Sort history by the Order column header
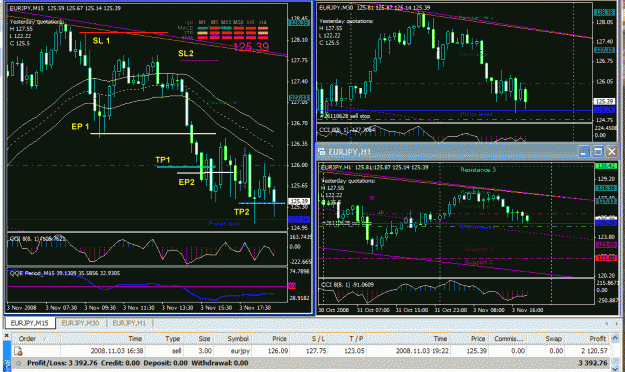625x372 pixels. tap(36, 339)
